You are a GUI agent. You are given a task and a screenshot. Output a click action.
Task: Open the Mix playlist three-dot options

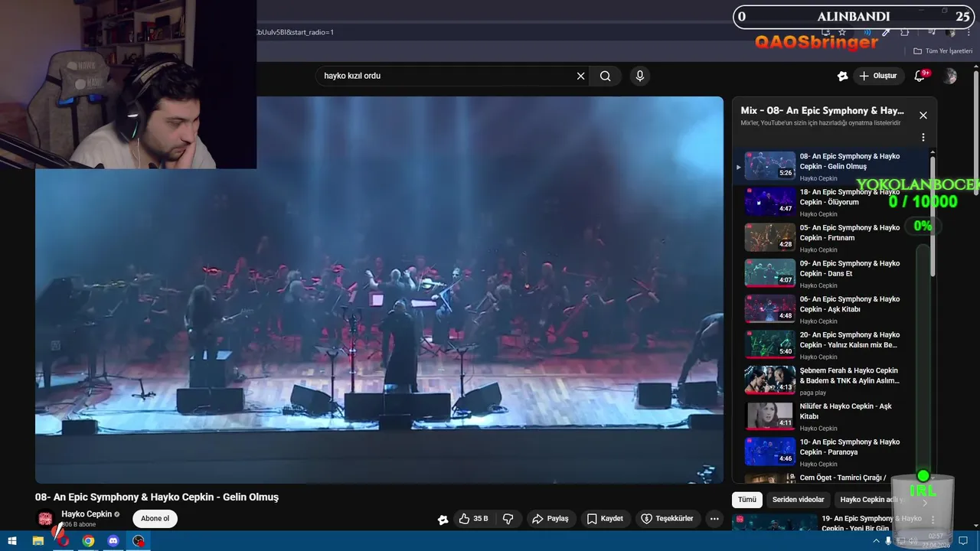click(x=923, y=138)
